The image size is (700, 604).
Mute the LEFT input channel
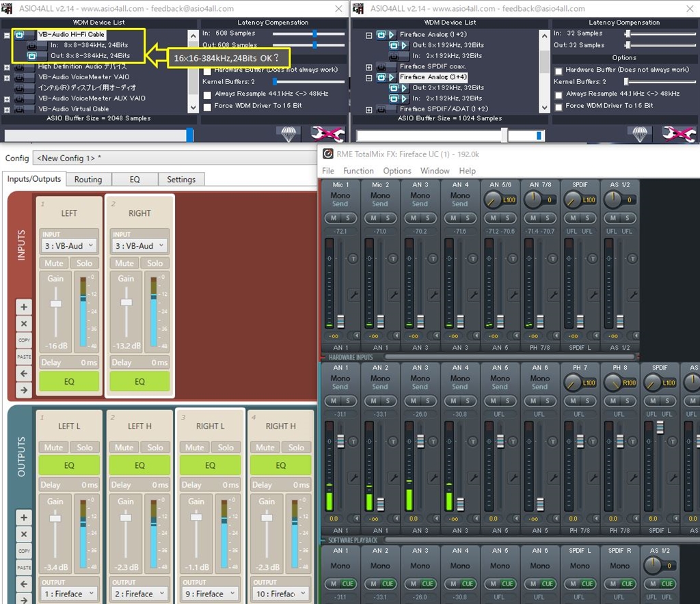[x=54, y=263]
